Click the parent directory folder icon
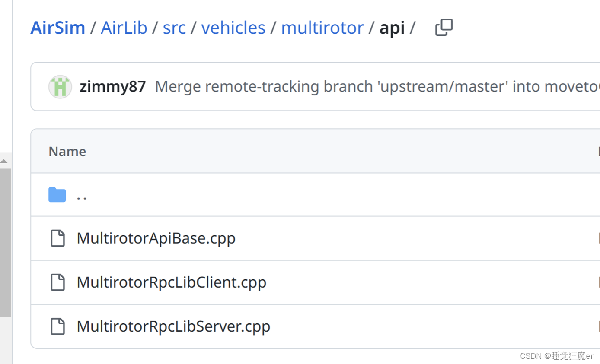Screen dimensions: 600x364 click(57, 195)
